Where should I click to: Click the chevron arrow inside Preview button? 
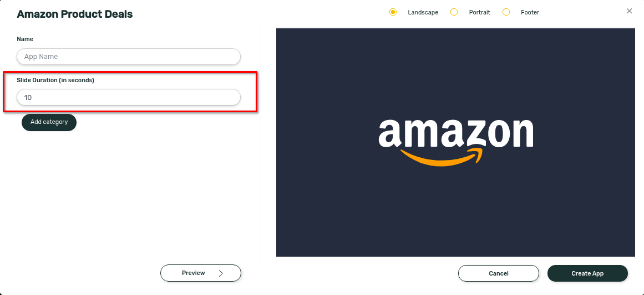(221, 273)
